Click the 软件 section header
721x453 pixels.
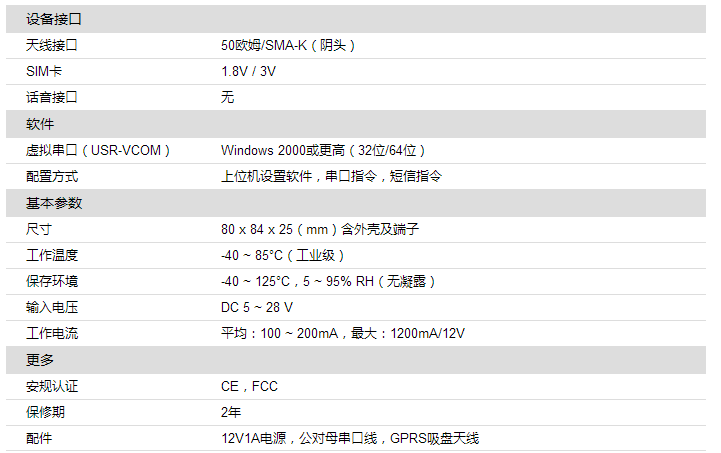coord(40,124)
